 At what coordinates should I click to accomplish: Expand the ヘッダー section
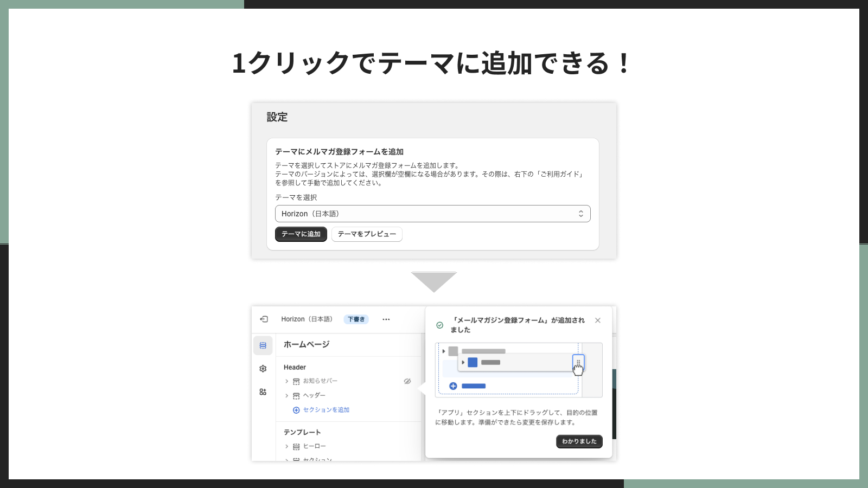click(x=286, y=395)
